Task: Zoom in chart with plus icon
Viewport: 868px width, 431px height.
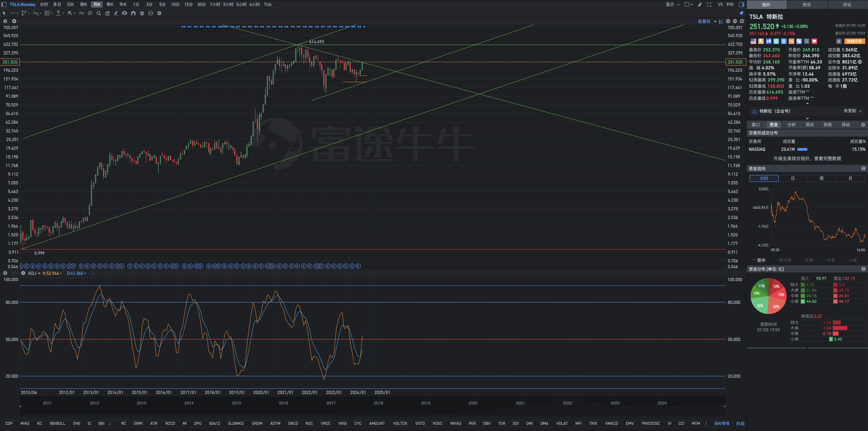Action: (x=742, y=21)
